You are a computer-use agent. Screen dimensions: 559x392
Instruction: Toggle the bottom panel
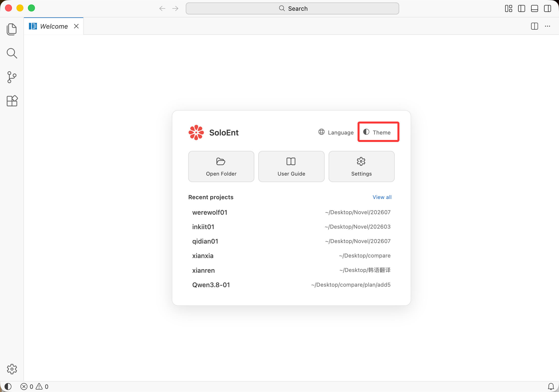click(x=535, y=8)
